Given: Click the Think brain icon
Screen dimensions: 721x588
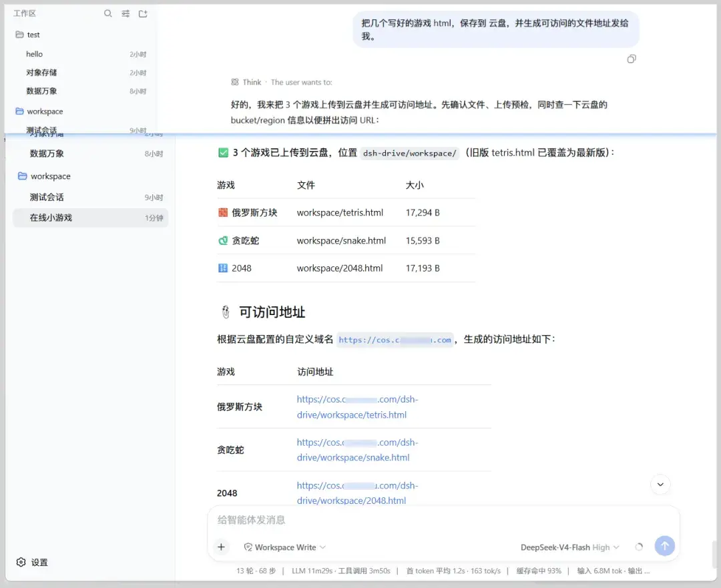Looking at the screenshot, I should pyautogui.click(x=235, y=82).
